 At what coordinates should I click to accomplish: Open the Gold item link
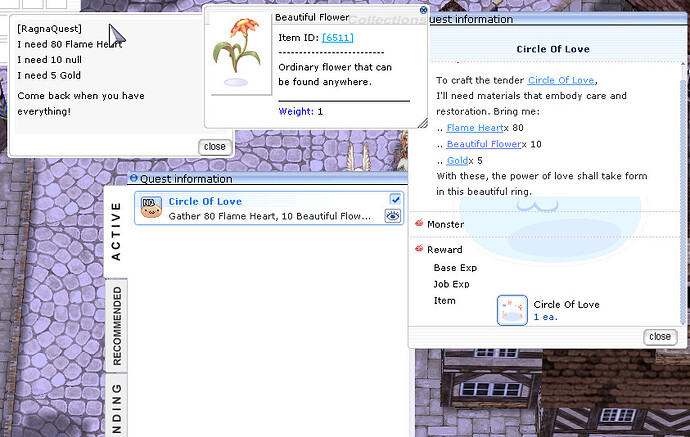click(457, 161)
